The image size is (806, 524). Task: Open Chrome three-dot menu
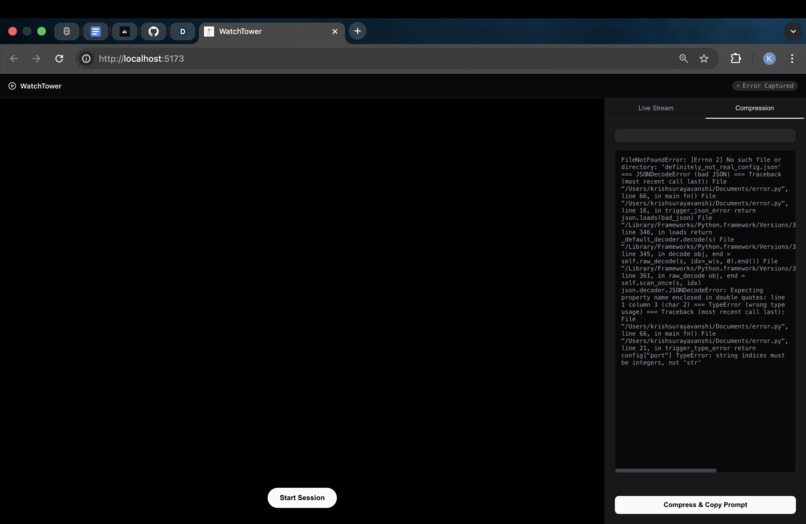coord(792,59)
